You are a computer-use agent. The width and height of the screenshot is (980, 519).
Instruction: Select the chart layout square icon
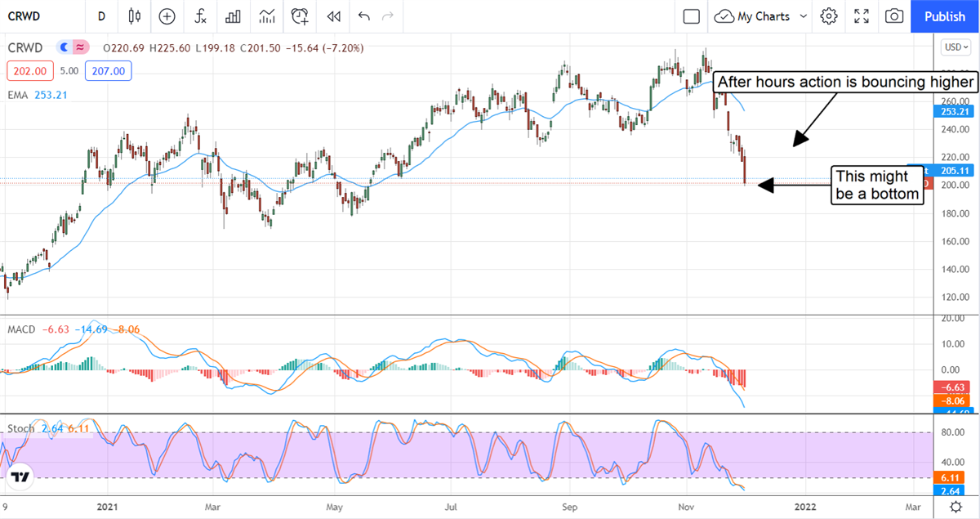[692, 16]
